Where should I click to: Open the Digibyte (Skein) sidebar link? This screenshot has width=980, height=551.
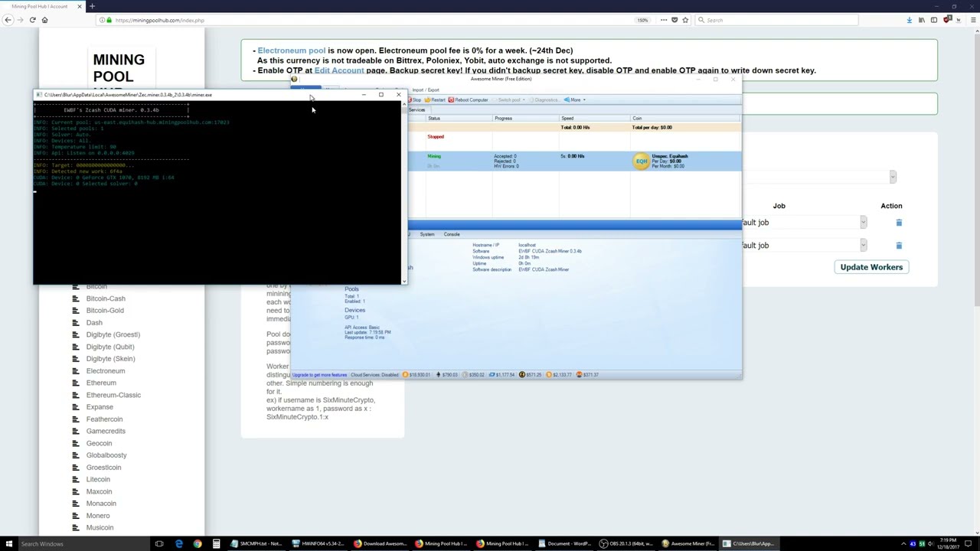tap(111, 359)
